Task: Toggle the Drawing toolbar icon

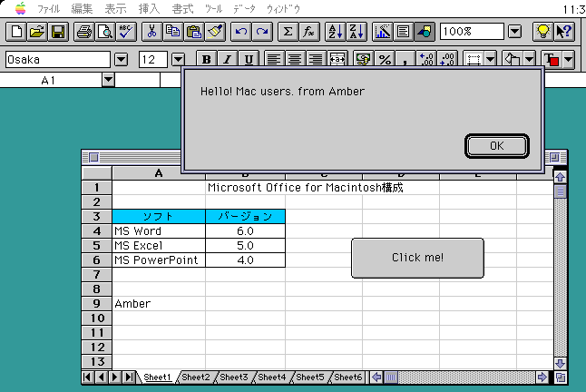Action: point(425,32)
